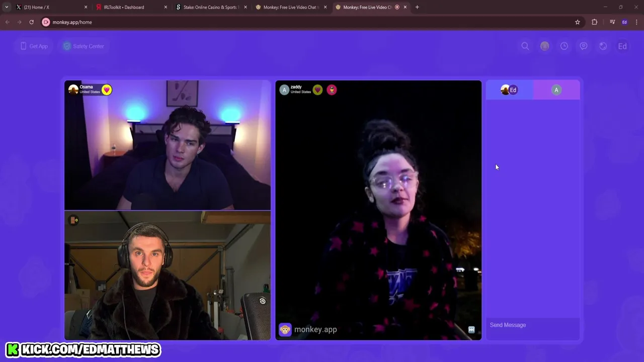Image resolution: width=644 pixels, height=362 pixels.
Task: Open the Safety Center
Action: tap(84, 46)
